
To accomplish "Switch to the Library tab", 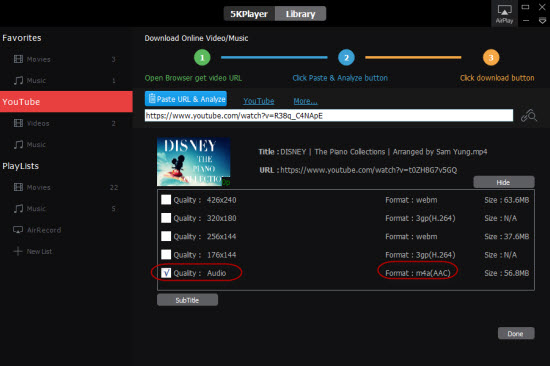I will 301,14.
